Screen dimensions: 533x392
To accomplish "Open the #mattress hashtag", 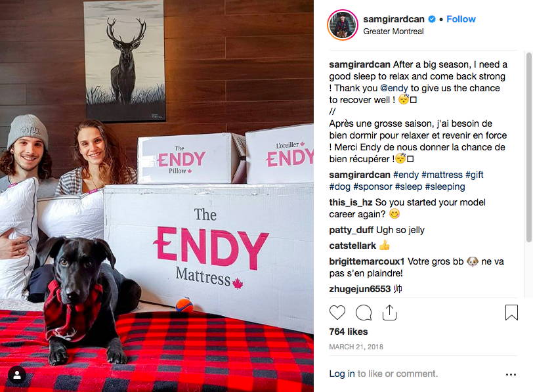I will [442, 175].
